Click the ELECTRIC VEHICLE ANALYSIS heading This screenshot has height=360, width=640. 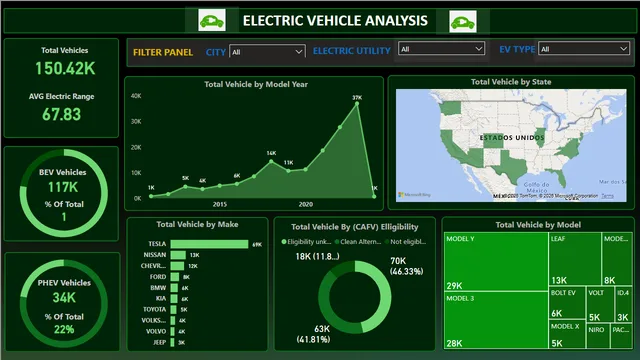pos(336,20)
